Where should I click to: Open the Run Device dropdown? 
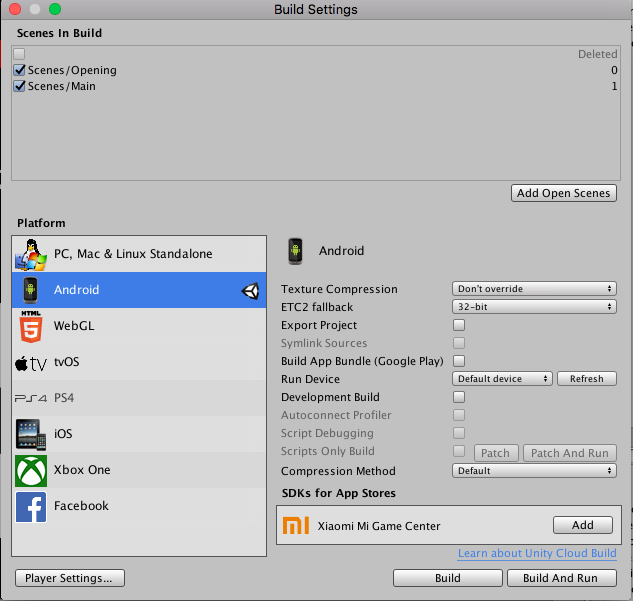click(x=502, y=379)
